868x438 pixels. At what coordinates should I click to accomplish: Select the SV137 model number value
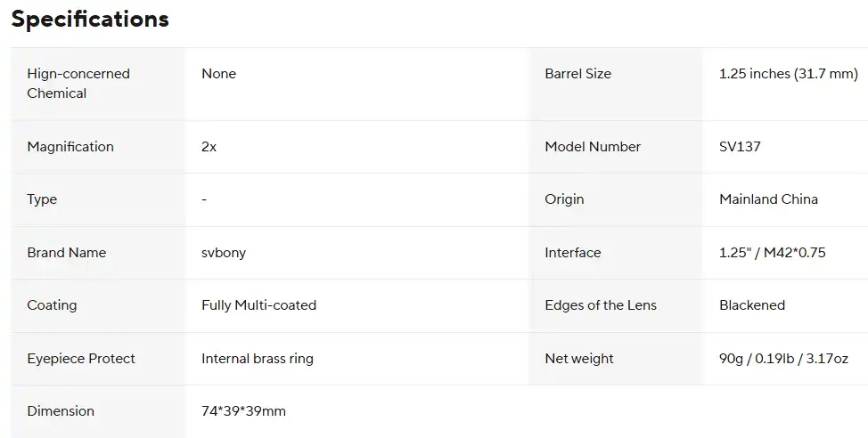click(x=740, y=147)
